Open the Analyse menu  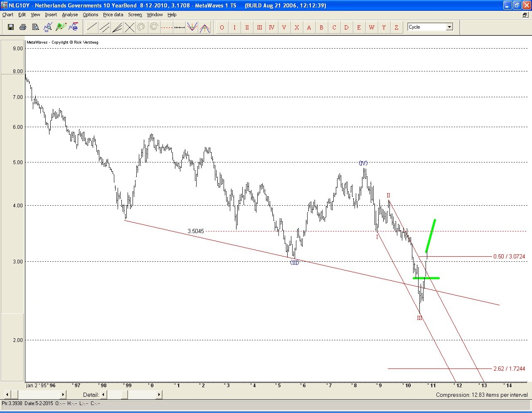pyautogui.click(x=70, y=15)
